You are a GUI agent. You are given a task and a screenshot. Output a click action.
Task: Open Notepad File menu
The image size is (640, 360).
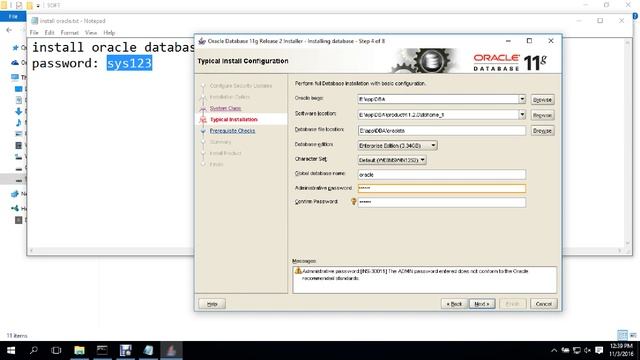coord(34,33)
